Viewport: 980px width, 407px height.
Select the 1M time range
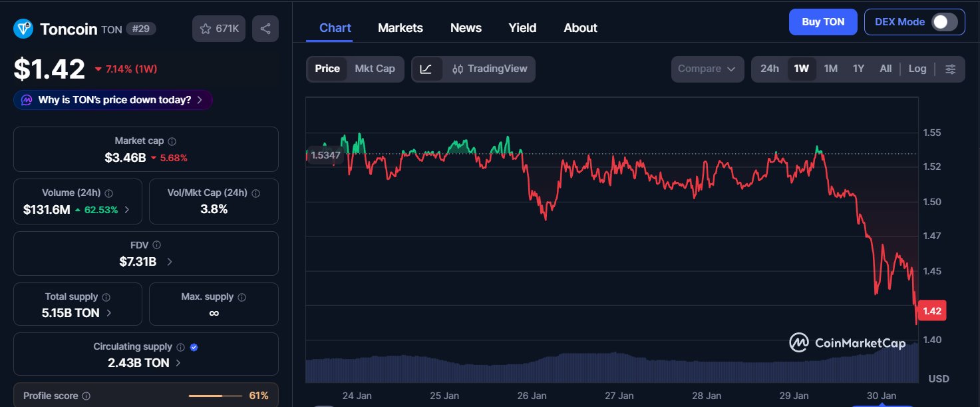[x=830, y=69]
